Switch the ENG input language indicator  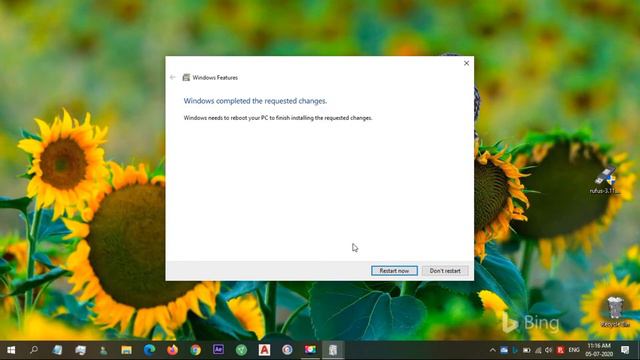tap(574, 350)
